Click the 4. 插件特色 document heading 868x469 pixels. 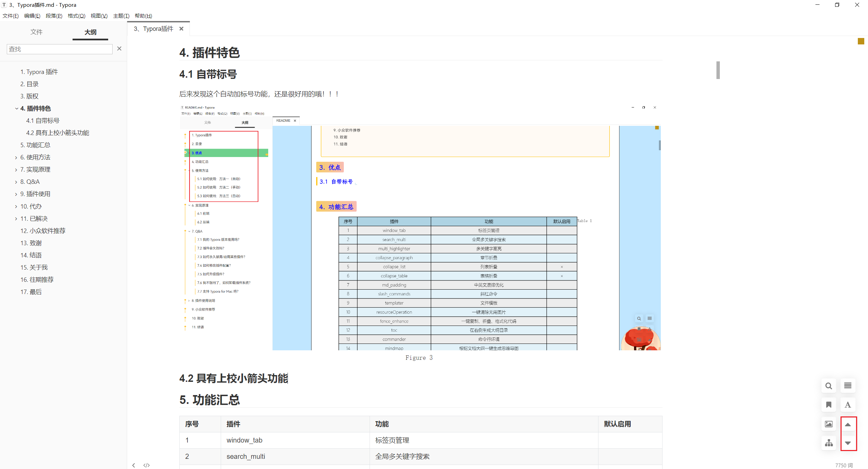[210, 53]
